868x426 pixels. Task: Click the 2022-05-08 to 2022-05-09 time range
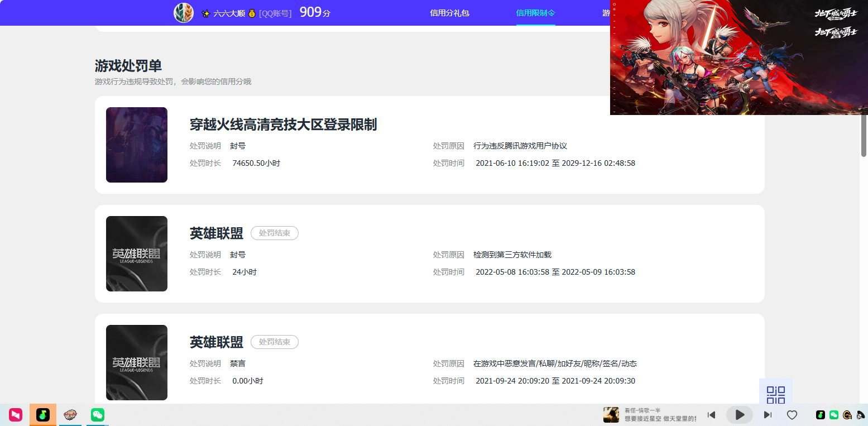click(x=555, y=272)
